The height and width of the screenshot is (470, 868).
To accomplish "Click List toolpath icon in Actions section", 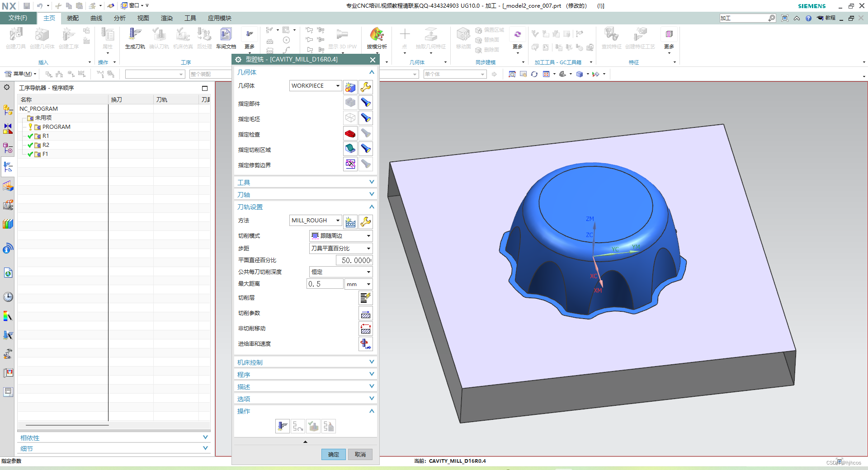I will click(329, 426).
